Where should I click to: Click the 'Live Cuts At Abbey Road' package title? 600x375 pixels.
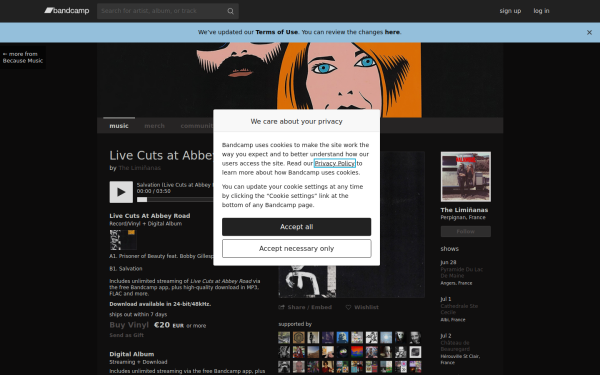[150, 216]
